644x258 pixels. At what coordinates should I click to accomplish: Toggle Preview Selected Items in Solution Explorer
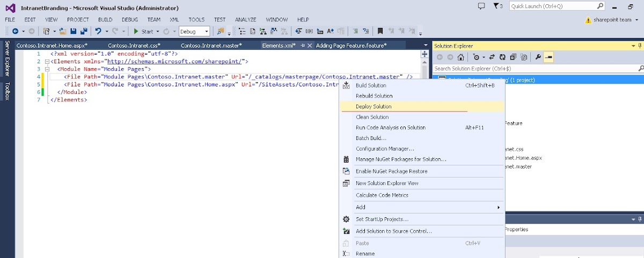(548, 57)
